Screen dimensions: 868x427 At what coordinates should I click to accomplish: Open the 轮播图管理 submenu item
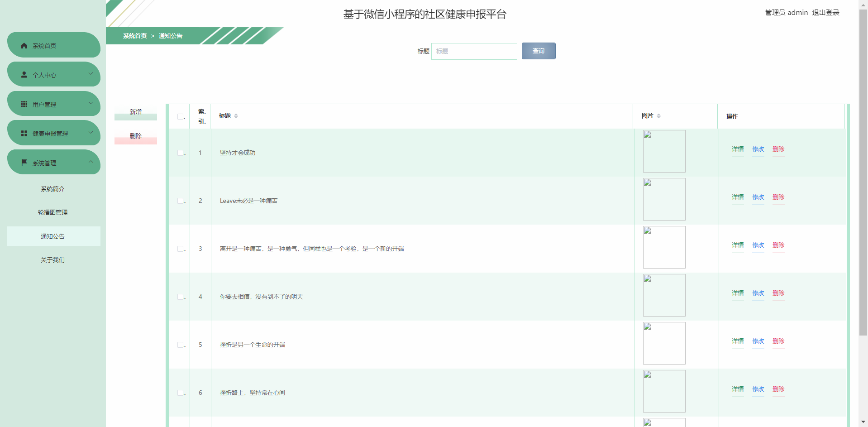tap(53, 212)
